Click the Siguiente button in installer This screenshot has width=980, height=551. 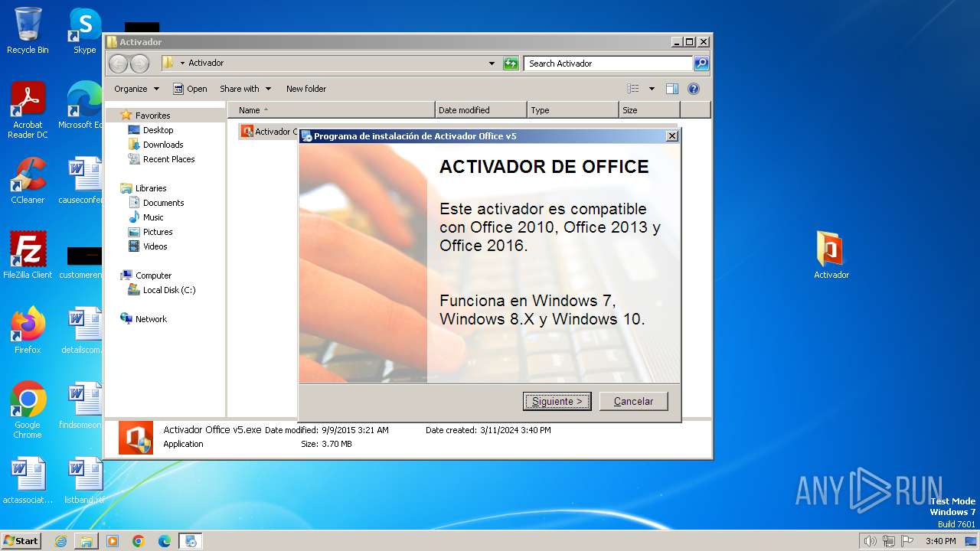pyautogui.click(x=557, y=401)
